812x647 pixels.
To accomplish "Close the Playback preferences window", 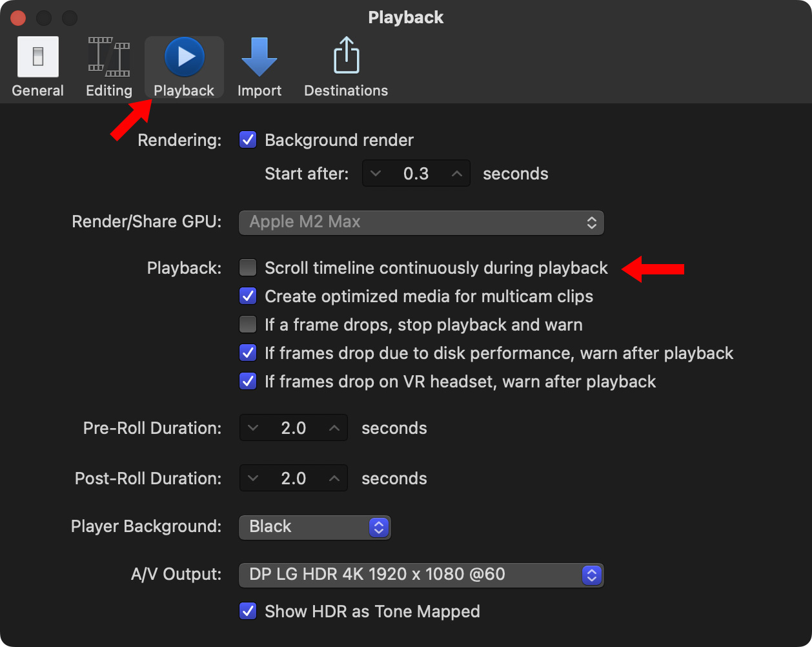I will [x=18, y=17].
